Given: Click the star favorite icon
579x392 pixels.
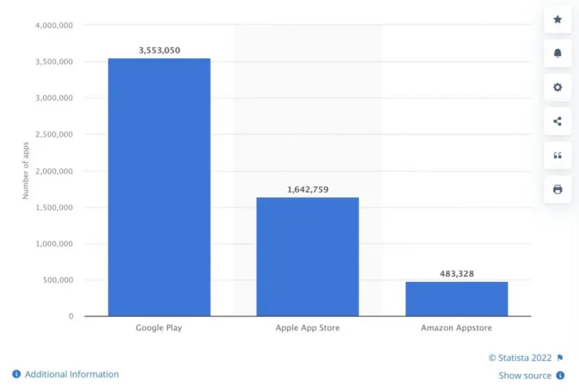Looking at the screenshot, I should click(x=557, y=20).
